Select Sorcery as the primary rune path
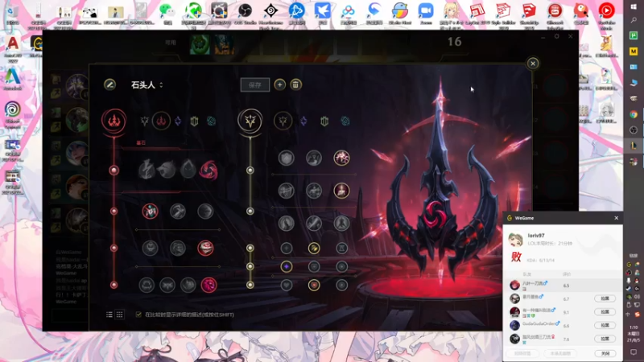The image size is (644, 362). point(178,121)
